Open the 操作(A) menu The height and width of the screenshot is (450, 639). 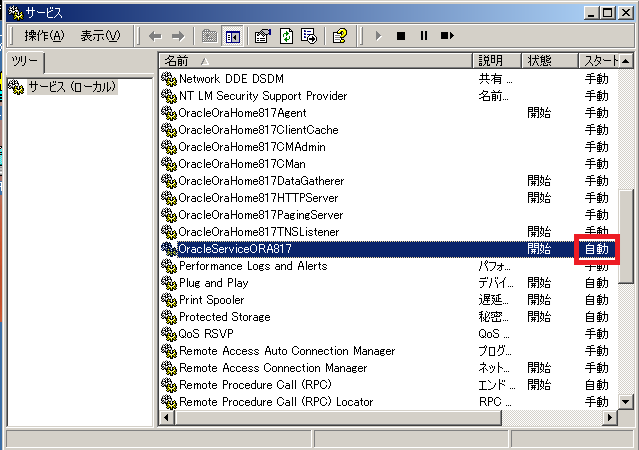(x=44, y=36)
